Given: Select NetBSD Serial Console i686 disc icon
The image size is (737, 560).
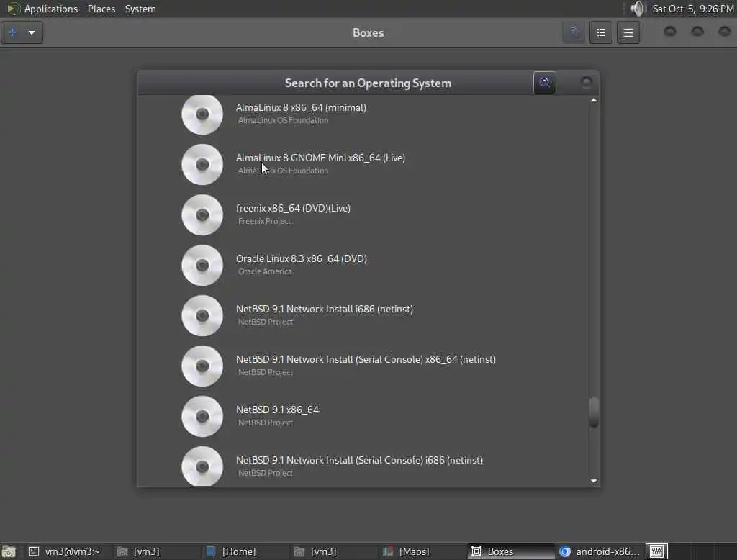Looking at the screenshot, I should (202, 466).
